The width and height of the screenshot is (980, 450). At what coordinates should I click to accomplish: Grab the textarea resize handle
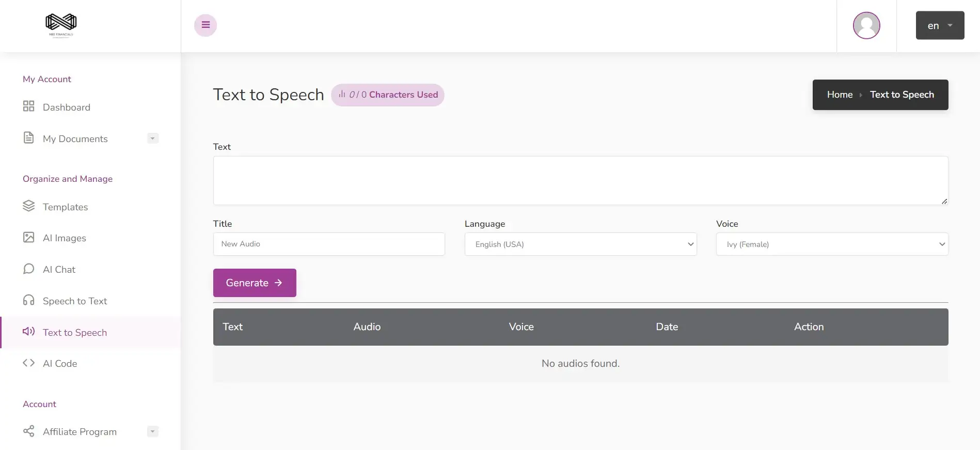(944, 201)
